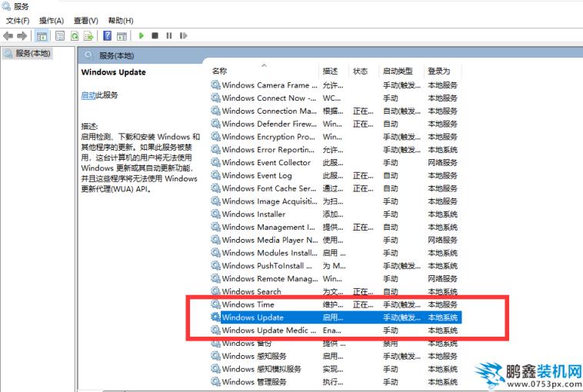Select the Windows 感知模拟服务 service name
Viewport: 583px width, 392px height.
coord(262,369)
